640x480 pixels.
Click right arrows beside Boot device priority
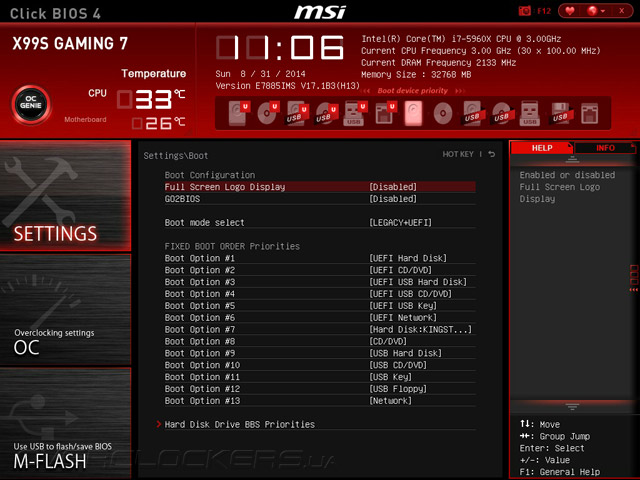tap(460, 91)
